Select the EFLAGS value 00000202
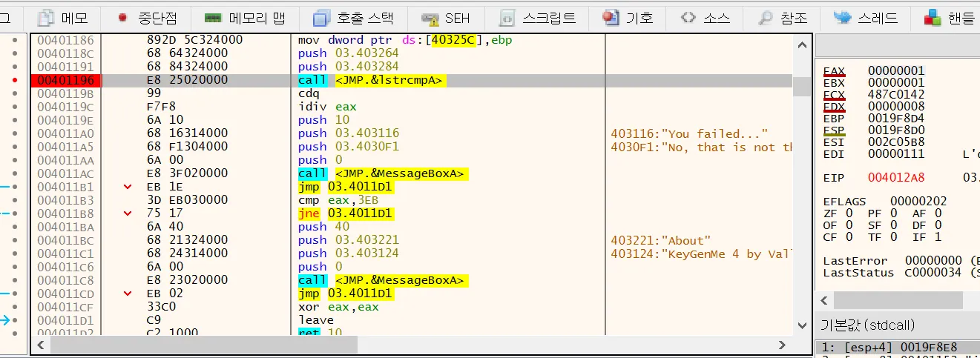Screen dimensions: 980x358 click(x=918, y=201)
